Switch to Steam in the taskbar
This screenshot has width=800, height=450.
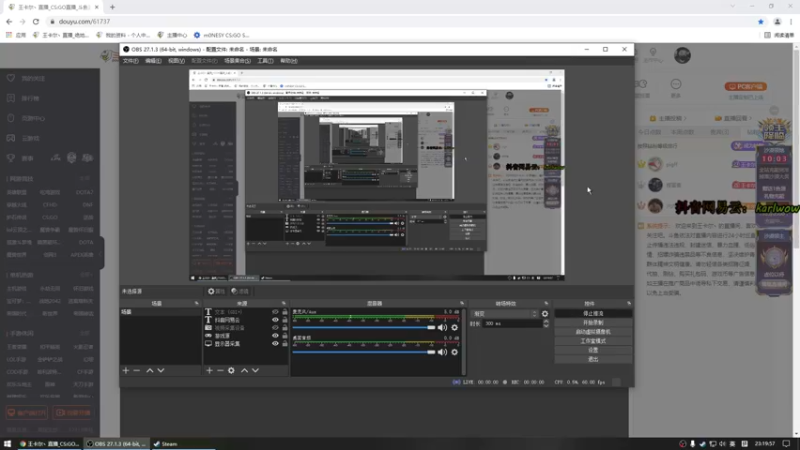click(166, 444)
